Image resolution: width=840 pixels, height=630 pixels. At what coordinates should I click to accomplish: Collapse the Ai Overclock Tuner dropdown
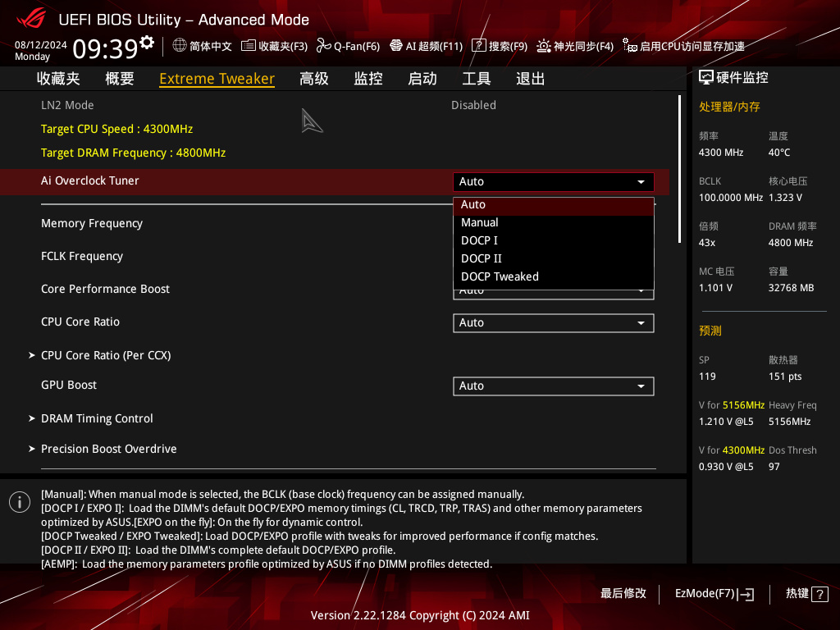(554, 181)
